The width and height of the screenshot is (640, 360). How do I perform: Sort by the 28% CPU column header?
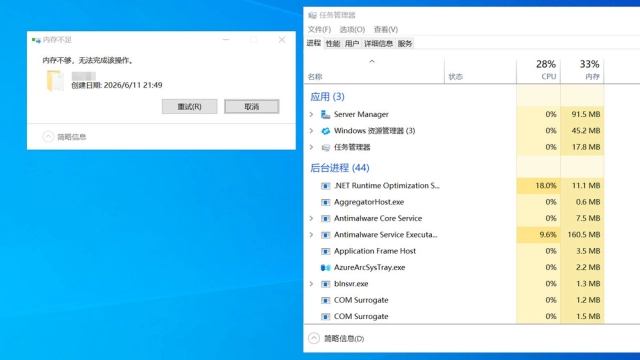[x=538, y=70]
